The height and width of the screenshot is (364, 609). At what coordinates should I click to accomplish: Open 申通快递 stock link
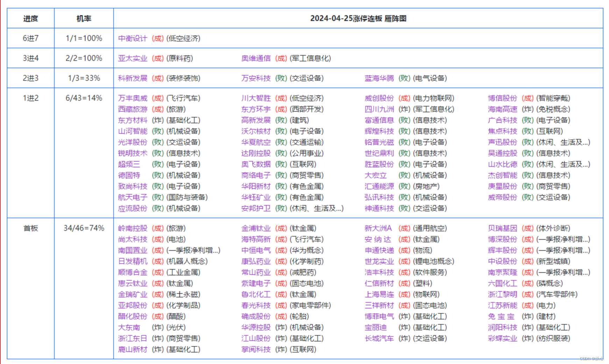tap(379, 250)
